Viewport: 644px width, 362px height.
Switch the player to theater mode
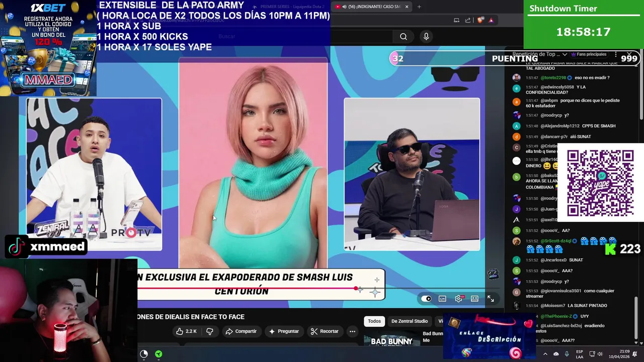click(474, 299)
